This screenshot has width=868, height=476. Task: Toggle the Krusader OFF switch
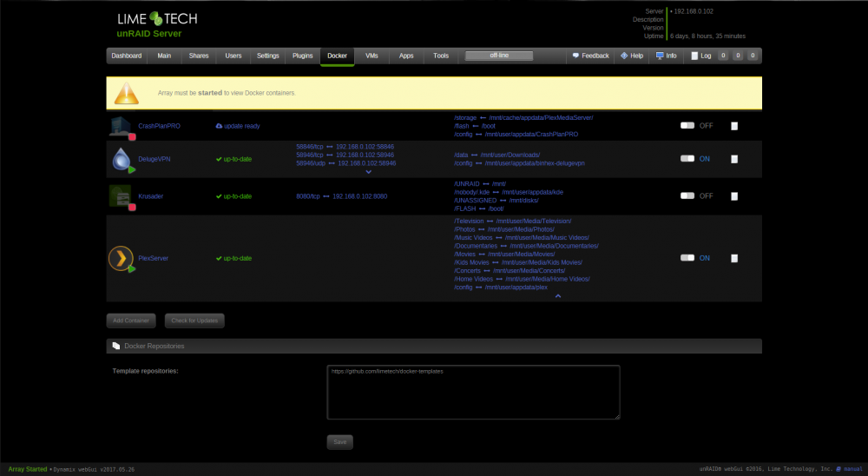tap(687, 195)
